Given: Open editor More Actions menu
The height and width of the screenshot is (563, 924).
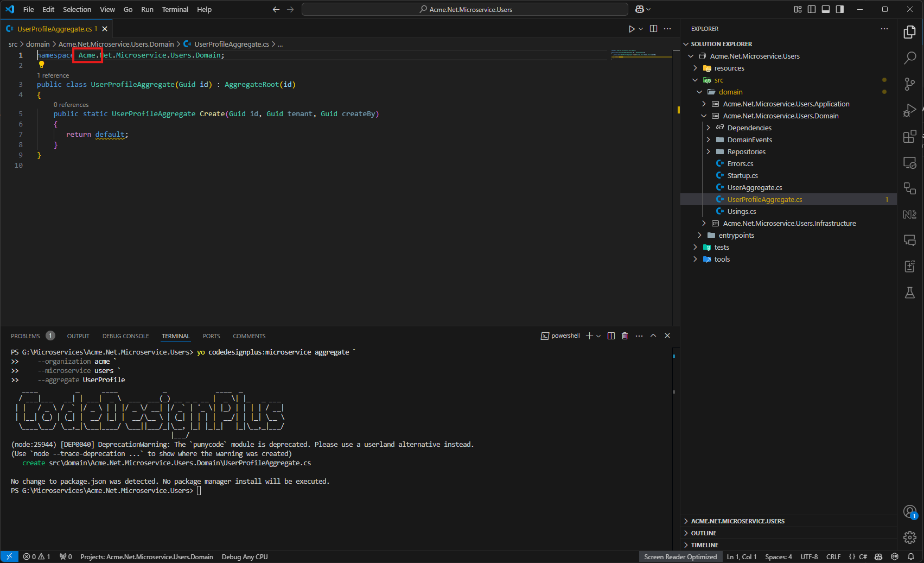Looking at the screenshot, I should (667, 29).
